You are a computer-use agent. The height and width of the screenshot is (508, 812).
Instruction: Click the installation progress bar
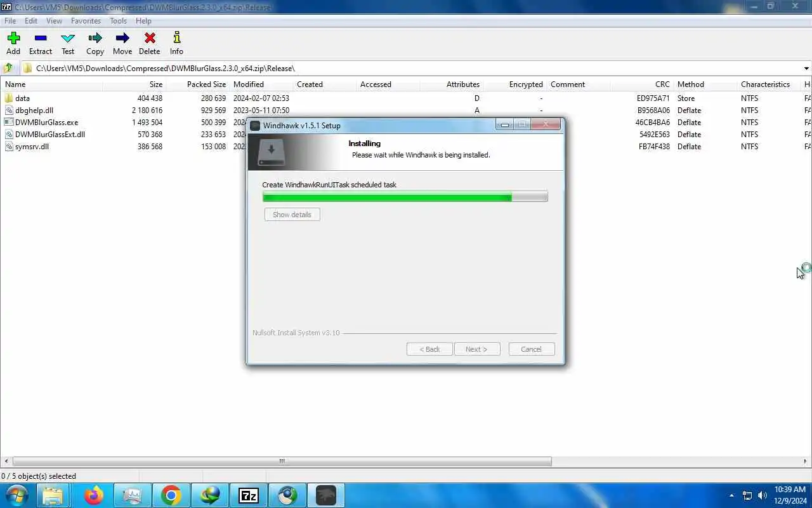(x=405, y=197)
